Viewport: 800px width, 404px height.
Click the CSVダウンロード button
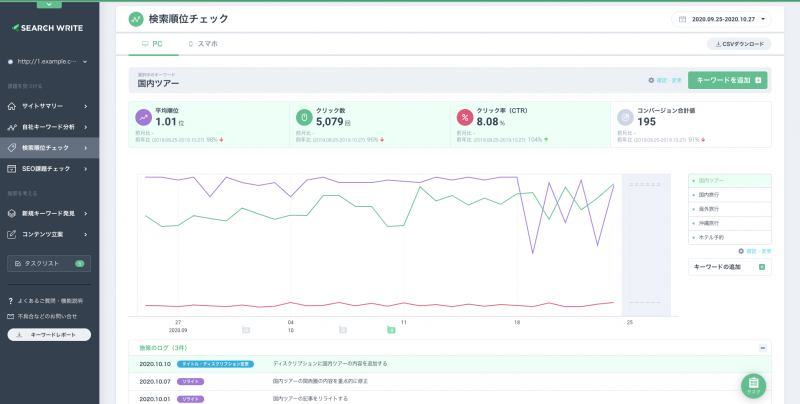click(x=739, y=44)
